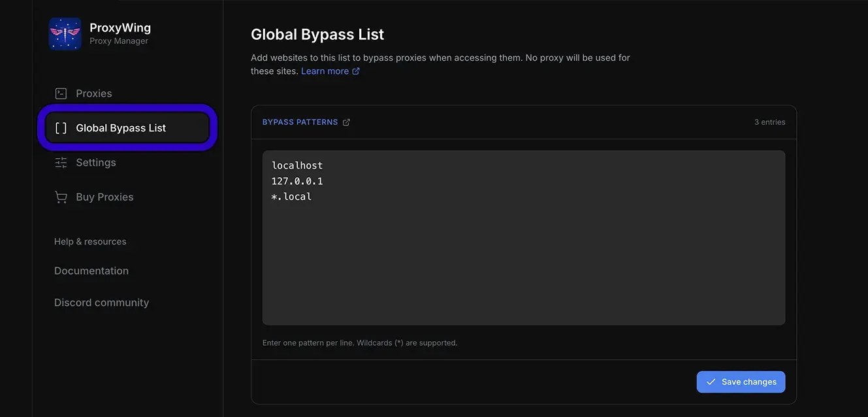Click the ProxyWing dragonfly logo icon
This screenshot has height=417, width=868.
coord(65,32)
